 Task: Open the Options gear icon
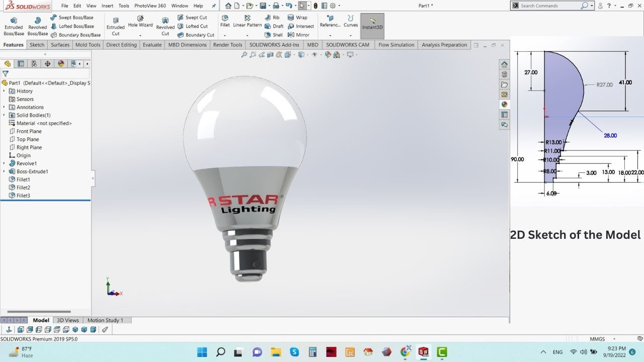[x=333, y=6]
